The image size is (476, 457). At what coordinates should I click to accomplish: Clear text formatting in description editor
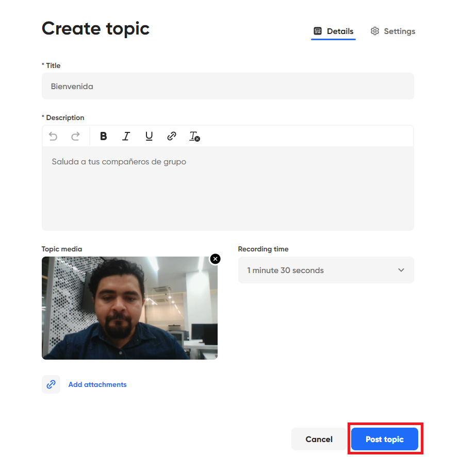coord(194,136)
